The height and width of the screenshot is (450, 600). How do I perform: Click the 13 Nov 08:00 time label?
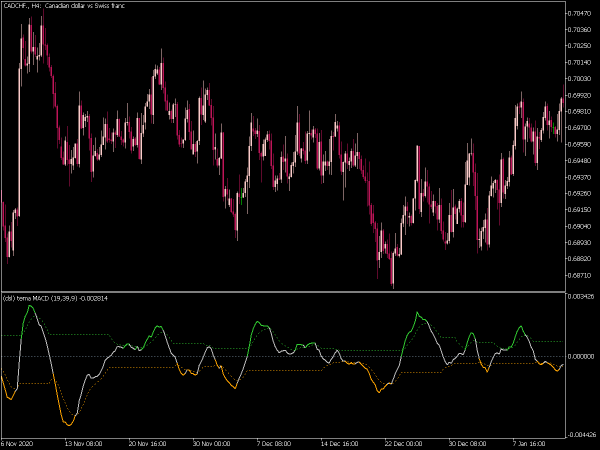[83, 444]
